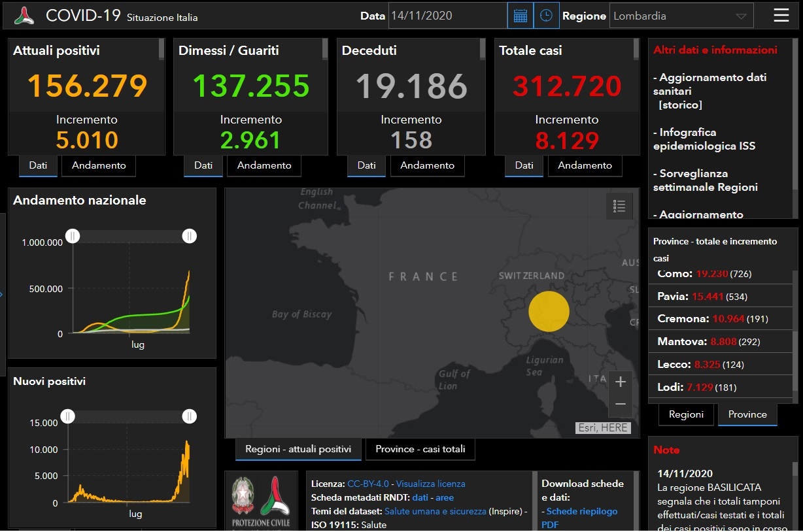803x532 pixels.
Task: Open the hamburger menu in header
Action: click(x=781, y=16)
